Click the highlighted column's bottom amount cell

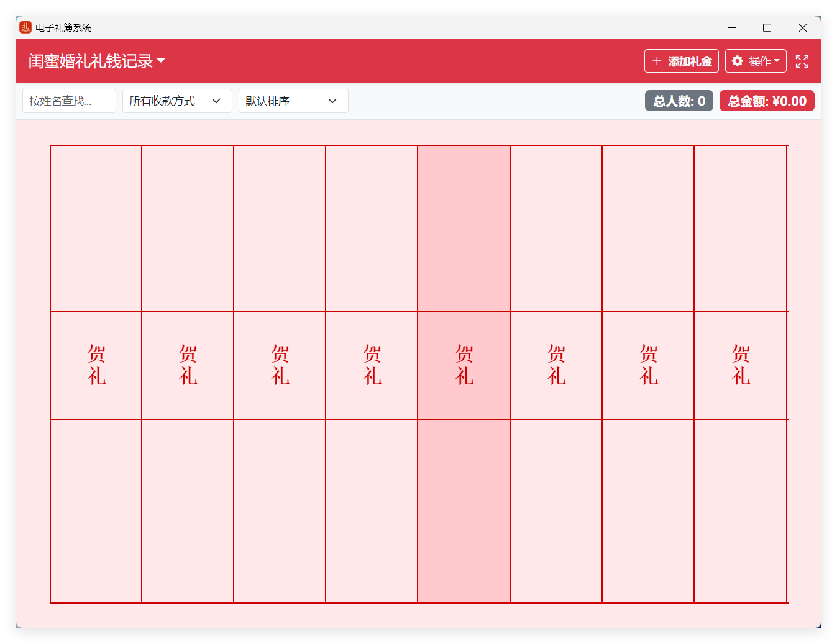[464, 510]
